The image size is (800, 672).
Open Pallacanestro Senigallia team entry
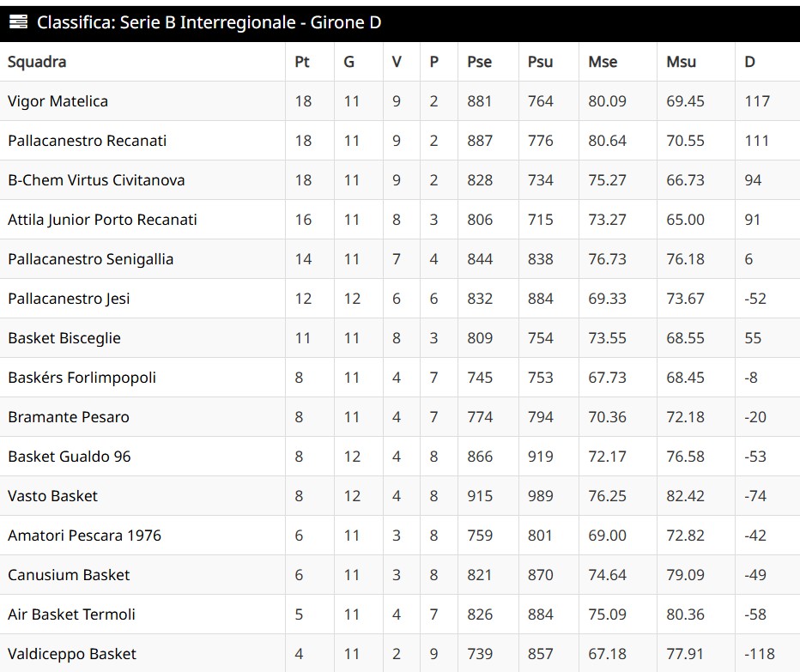click(90, 259)
